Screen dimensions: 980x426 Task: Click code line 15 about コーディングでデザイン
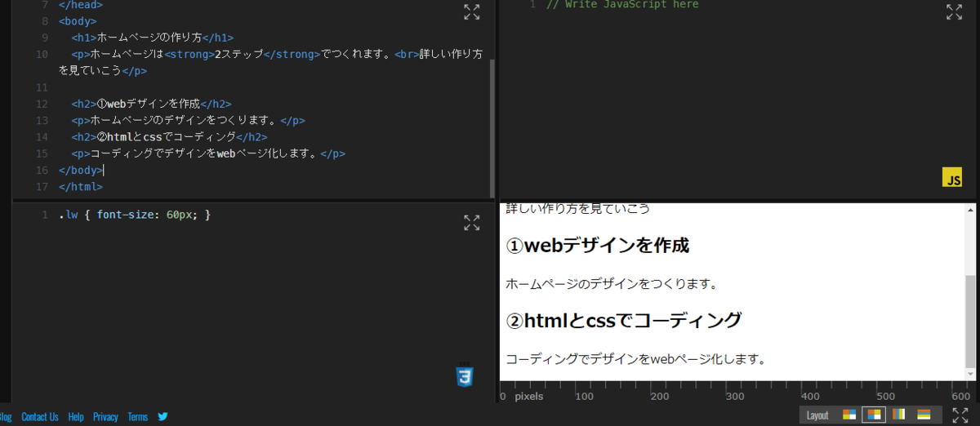pyautogui.click(x=208, y=153)
